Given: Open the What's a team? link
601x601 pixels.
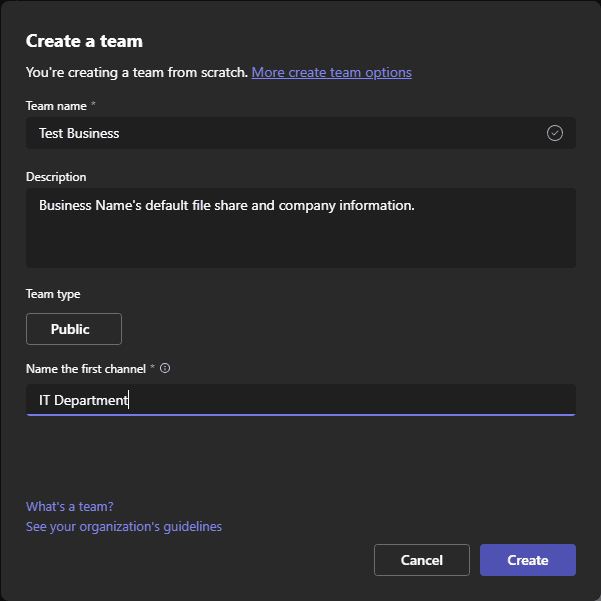Looking at the screenshot, I should 70,507.
